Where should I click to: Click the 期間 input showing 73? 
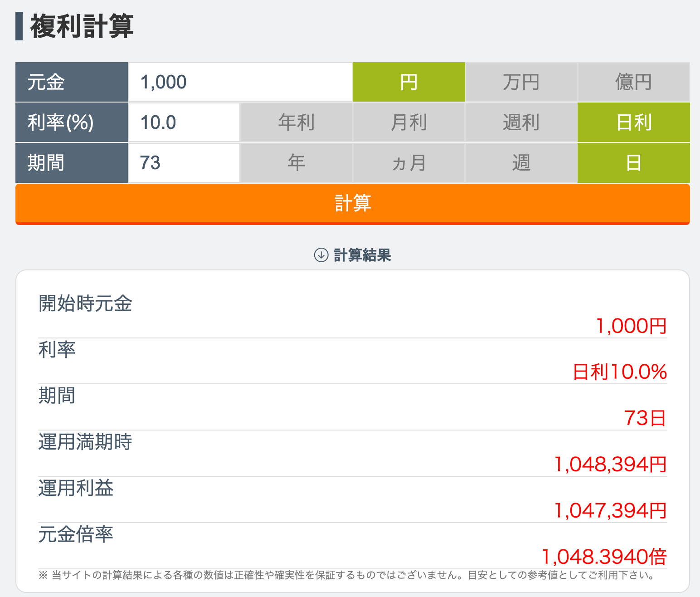point(181,162)
